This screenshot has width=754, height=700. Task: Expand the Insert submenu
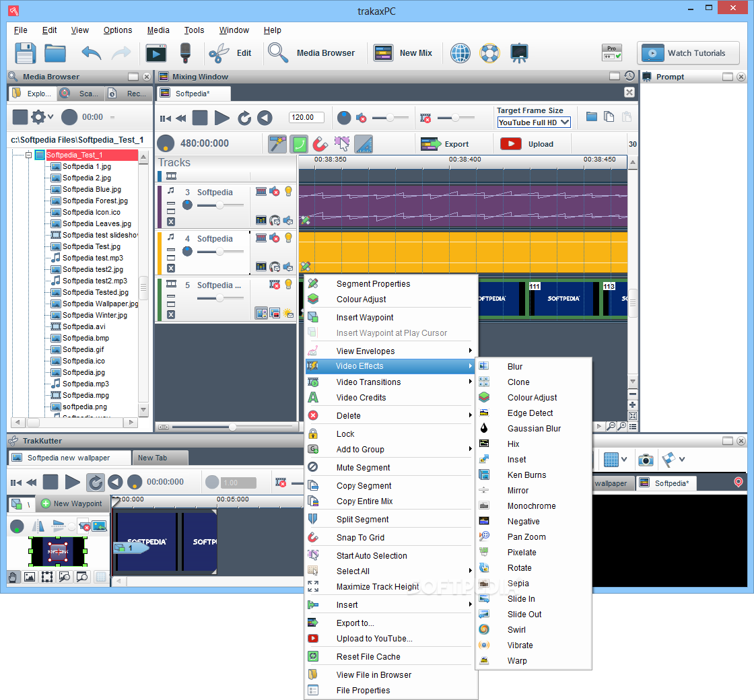390,604
